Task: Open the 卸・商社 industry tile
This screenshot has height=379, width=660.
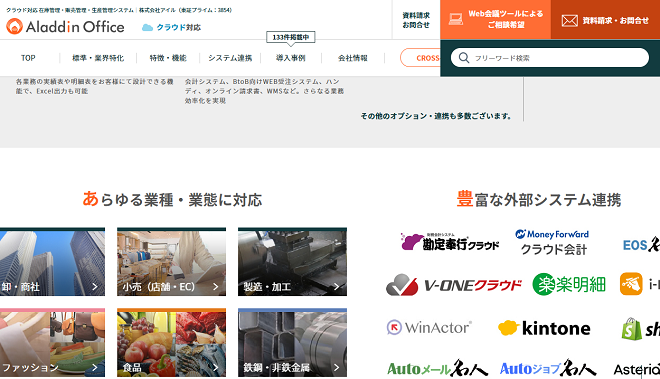Action: point(52,262)
